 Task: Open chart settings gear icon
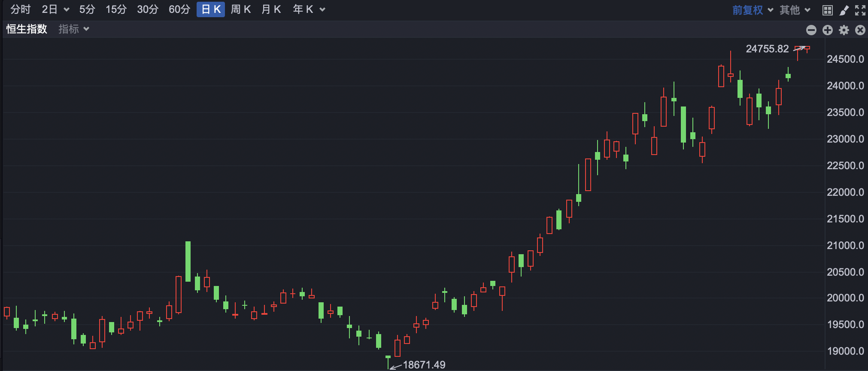844,30
